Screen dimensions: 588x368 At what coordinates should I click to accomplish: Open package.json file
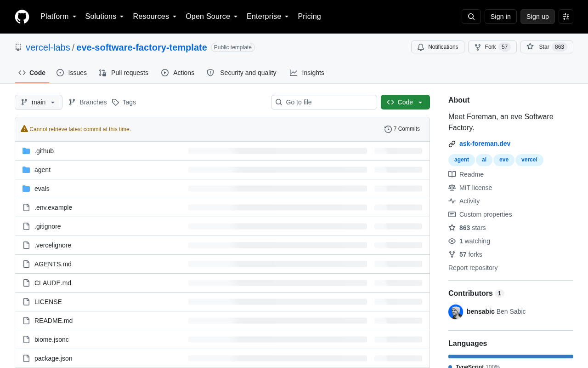(x=53, y=358)
